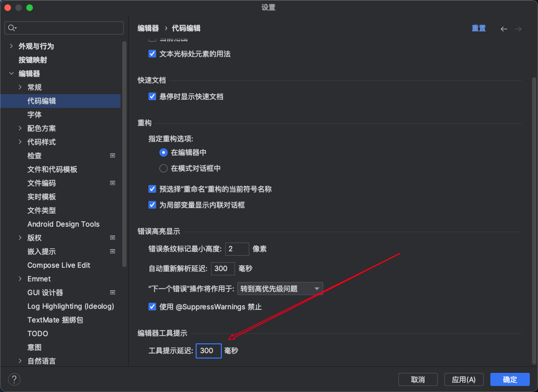
Task: Click the forward navigation arrow
Action: pyautogui.click(x=518, y=28)
